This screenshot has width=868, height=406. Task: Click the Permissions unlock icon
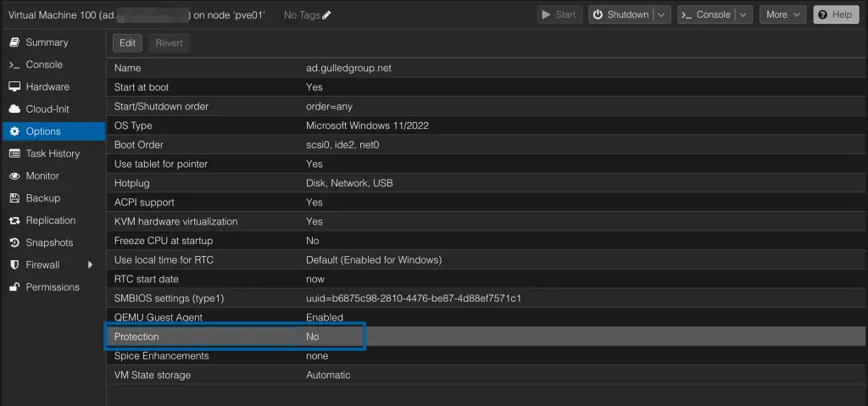tap(14, 287)
